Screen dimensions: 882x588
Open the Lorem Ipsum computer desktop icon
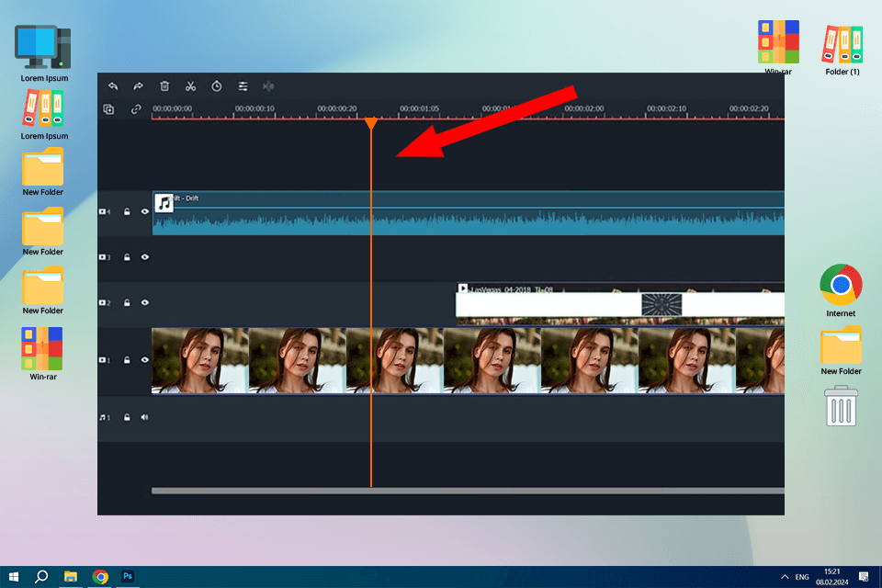point(44,53)
